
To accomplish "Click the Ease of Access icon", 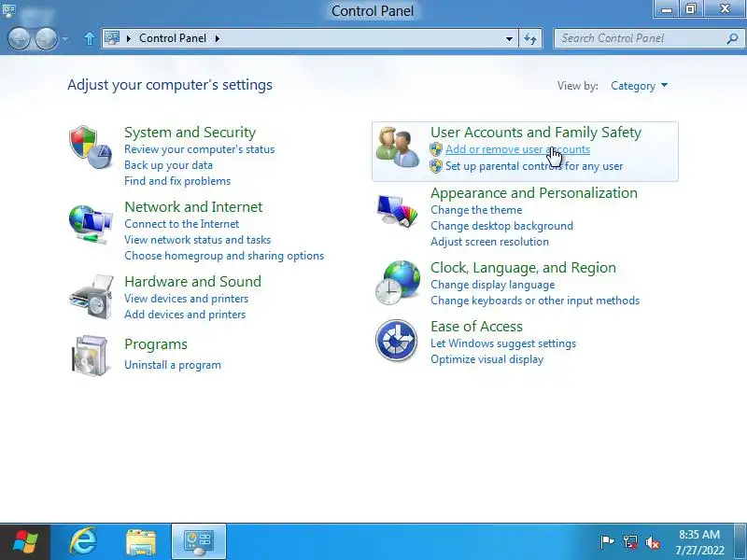I will pyautogui.click(x=396, y=340).
